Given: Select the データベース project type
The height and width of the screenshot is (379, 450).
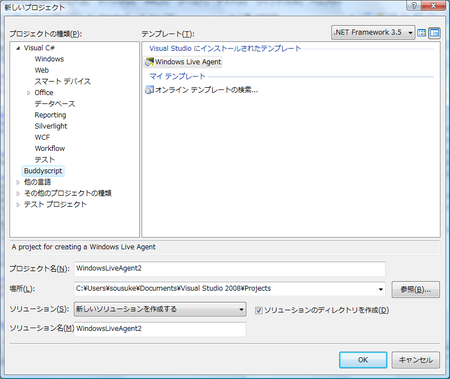Looking at the screenshot, I should (55, 104).
